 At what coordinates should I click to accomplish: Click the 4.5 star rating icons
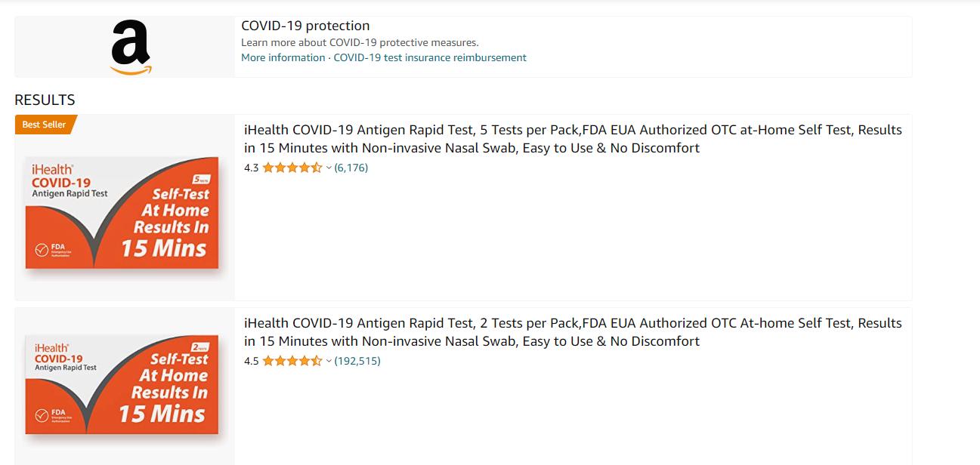(x=292, y=361)
